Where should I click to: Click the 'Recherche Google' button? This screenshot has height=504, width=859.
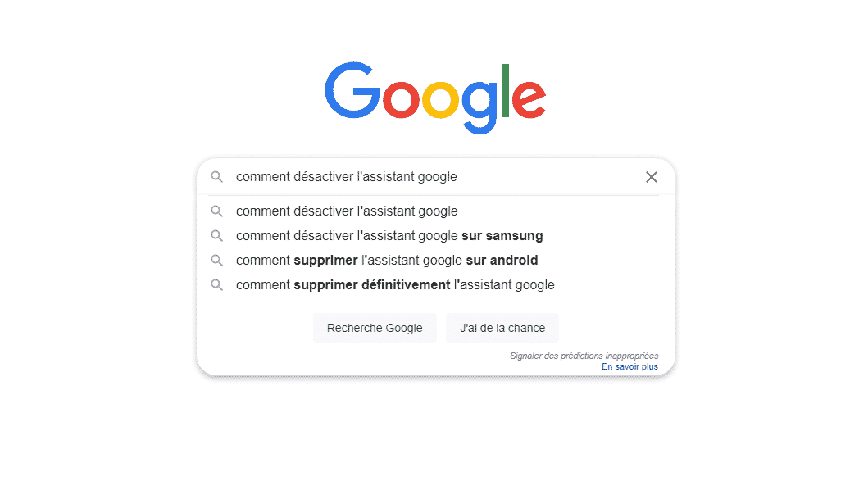tap(375, 328)
